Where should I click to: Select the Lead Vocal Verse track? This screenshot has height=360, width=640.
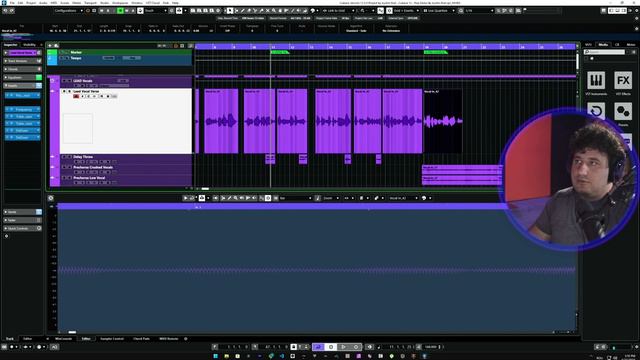[x=126, y=121]
